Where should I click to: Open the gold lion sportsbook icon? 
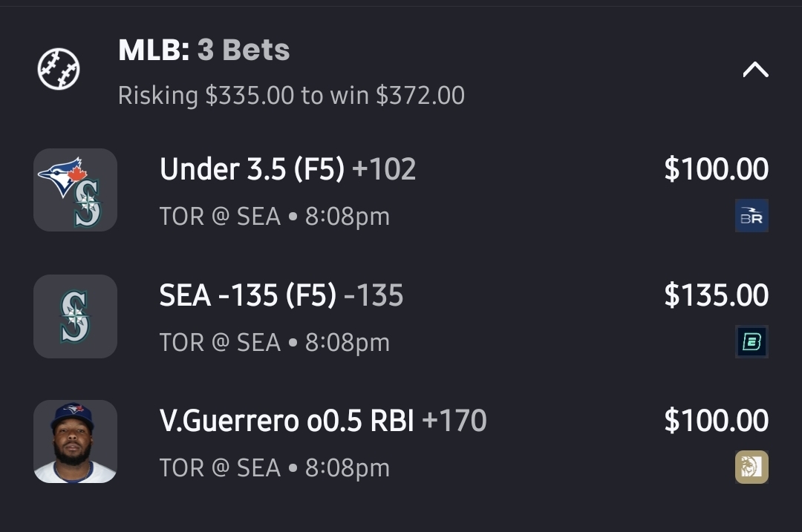pos(752,467)
